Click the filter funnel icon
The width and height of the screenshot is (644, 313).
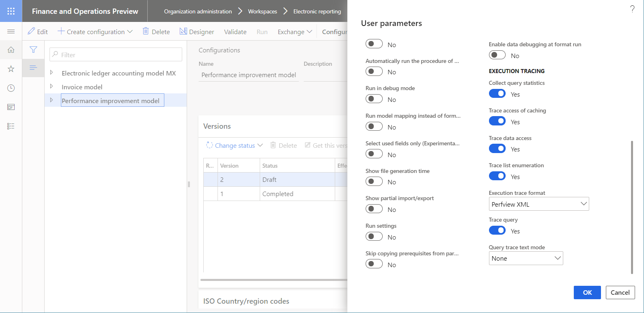(33, 50)
